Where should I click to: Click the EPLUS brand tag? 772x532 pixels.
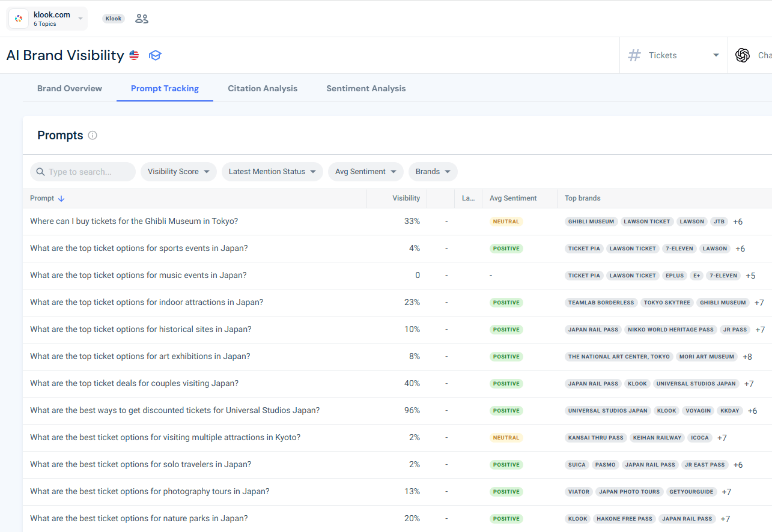[675, 276]
